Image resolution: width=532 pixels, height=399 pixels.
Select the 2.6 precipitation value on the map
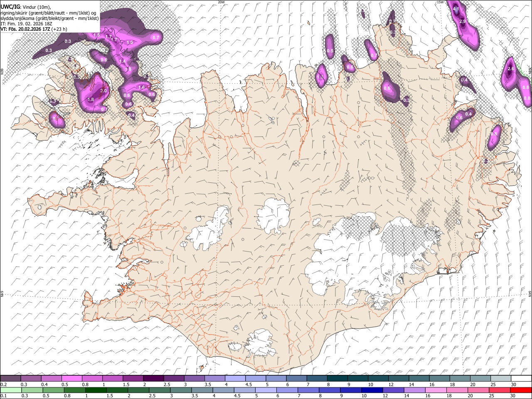coord(511,69)
